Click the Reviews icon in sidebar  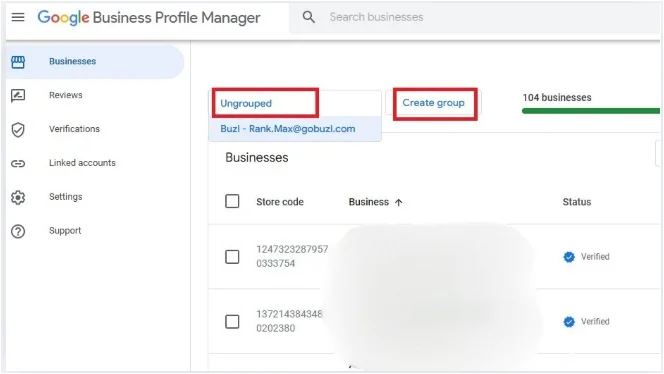tap(18, 96)
